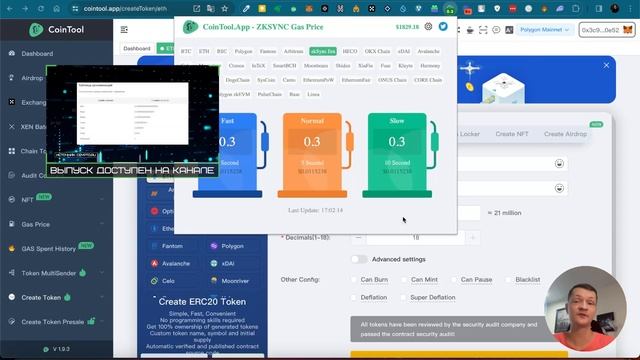
Task: Increase decimals with plus stepper
Action: pos(473,238)
